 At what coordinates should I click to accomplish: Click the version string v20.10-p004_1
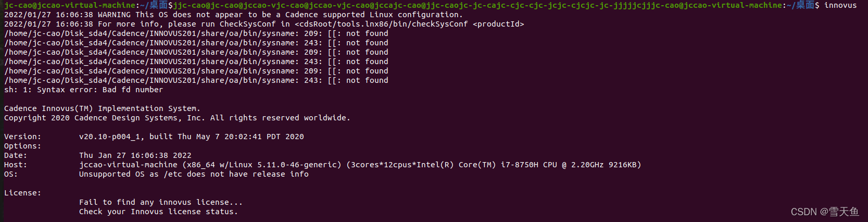point(109,137)
